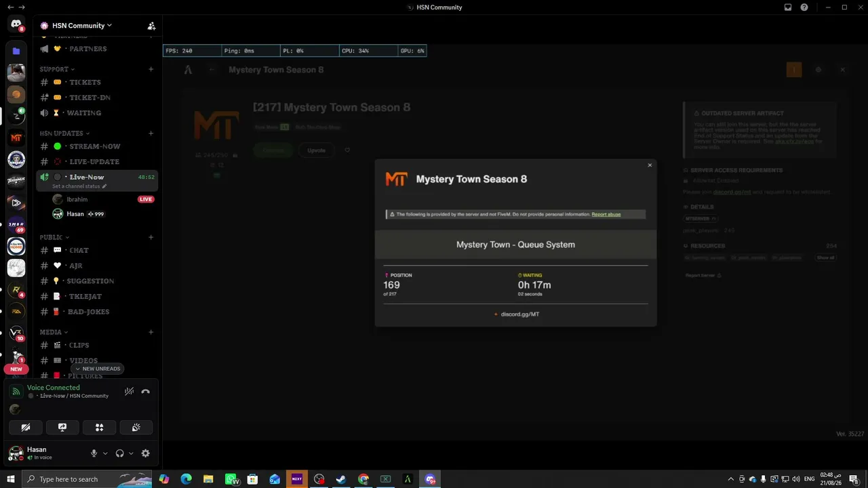Viewport: 868px width, 488px height.
Task: Open the Discord inbox icon
Action: pyautogui.click(x=788, y=7)
